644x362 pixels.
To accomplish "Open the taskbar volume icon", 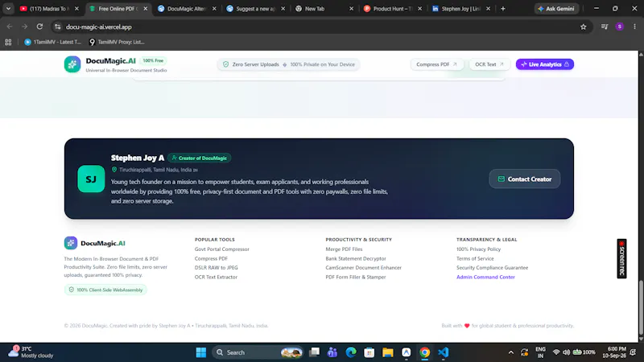I will click(x=567, y=352).
